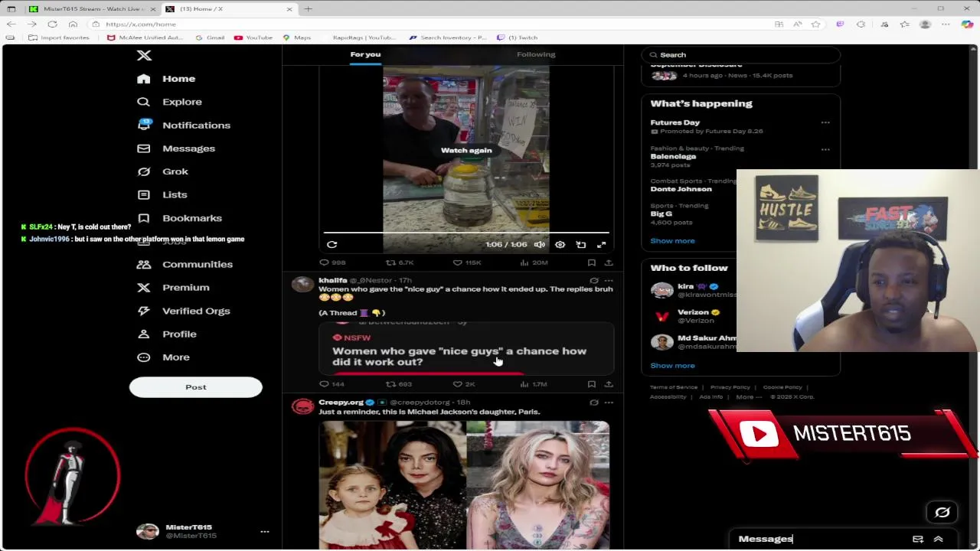980x551 pixels.
Task: Open Creepy.org profile name
Action: pyautogui.click(x=341, y=403)
